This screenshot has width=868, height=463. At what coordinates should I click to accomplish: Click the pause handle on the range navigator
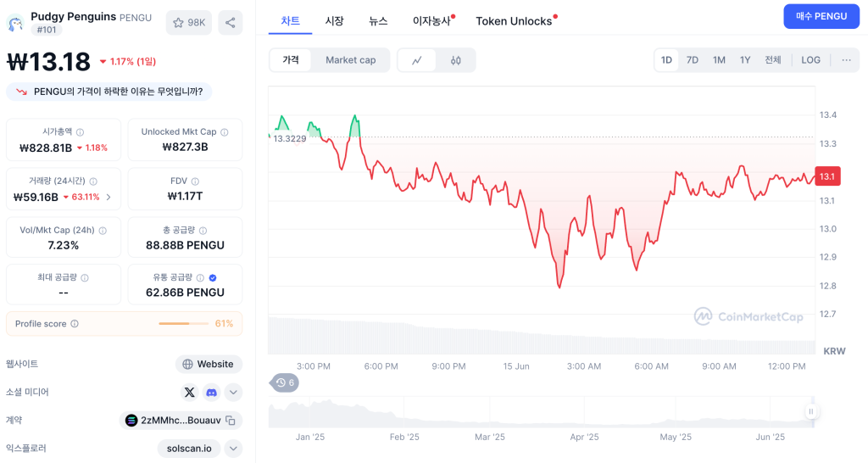click(810, 411)
